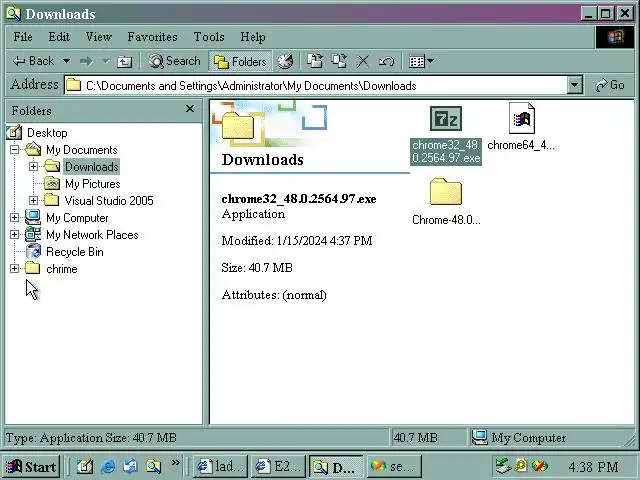Open the Tools menu
The image size is (640, 480).
[x=209, y=37]
